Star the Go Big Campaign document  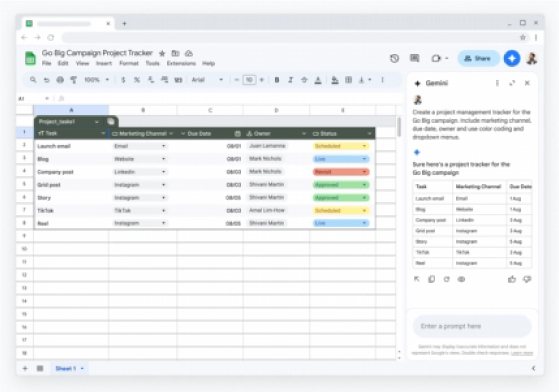tap(162, 53)
